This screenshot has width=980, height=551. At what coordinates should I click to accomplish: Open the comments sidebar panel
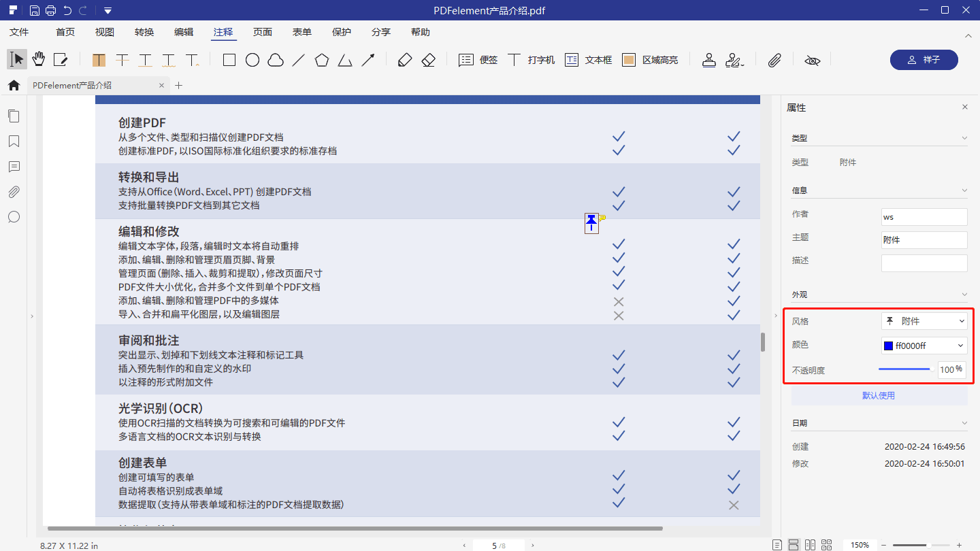14,167
